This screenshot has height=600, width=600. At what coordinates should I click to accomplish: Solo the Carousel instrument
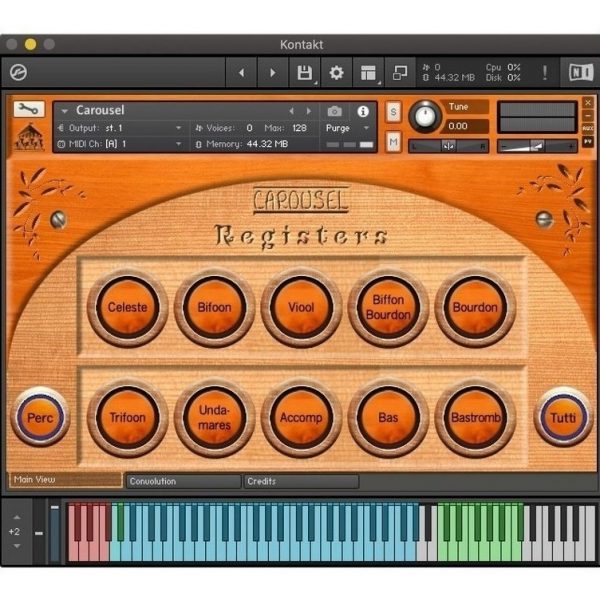tap(393, 112)
